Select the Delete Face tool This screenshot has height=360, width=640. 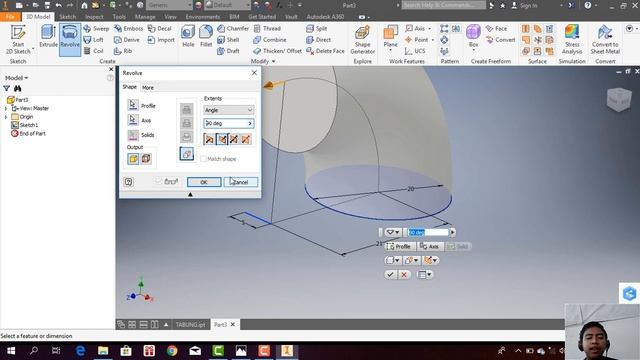click(325, 51)
